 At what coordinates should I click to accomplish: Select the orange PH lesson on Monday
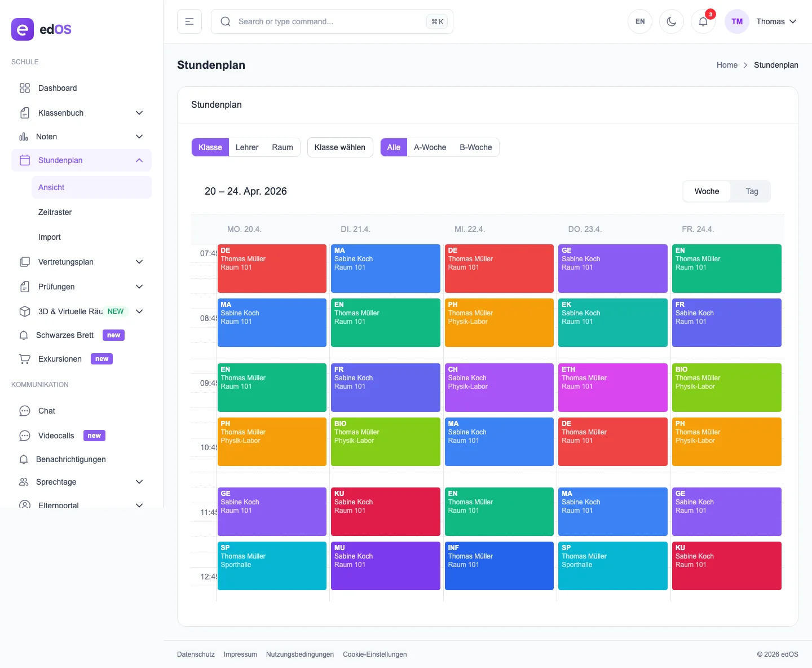[x=272, y=442]
